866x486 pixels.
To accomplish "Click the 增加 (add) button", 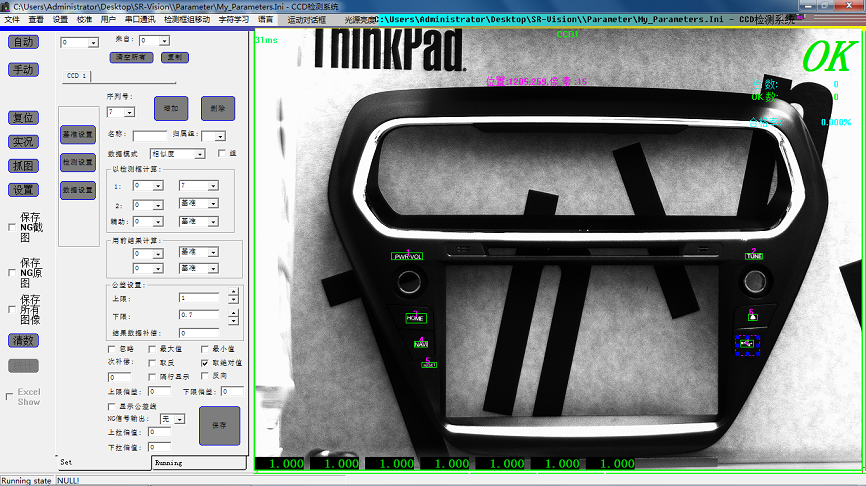I will (x=171, y=107).
